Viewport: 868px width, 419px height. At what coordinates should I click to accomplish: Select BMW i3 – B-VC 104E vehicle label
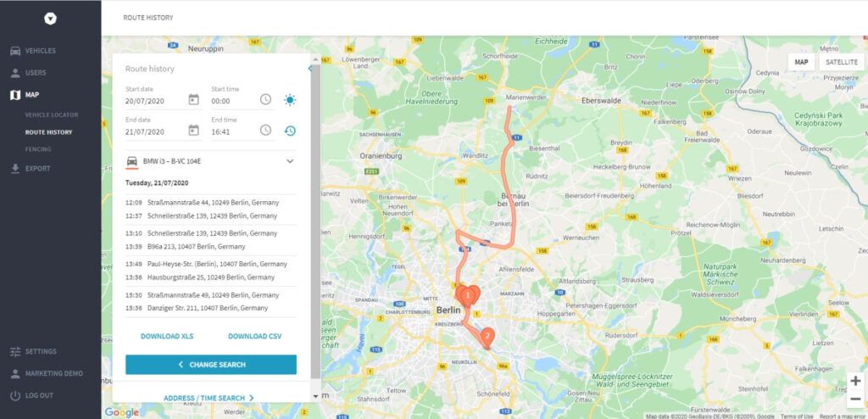171,161
